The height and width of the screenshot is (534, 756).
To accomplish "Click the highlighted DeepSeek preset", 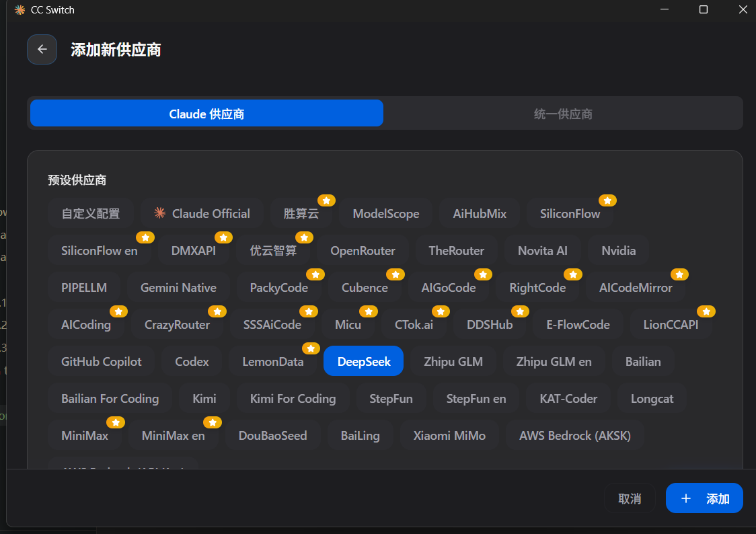I will [x=363, y=361].
